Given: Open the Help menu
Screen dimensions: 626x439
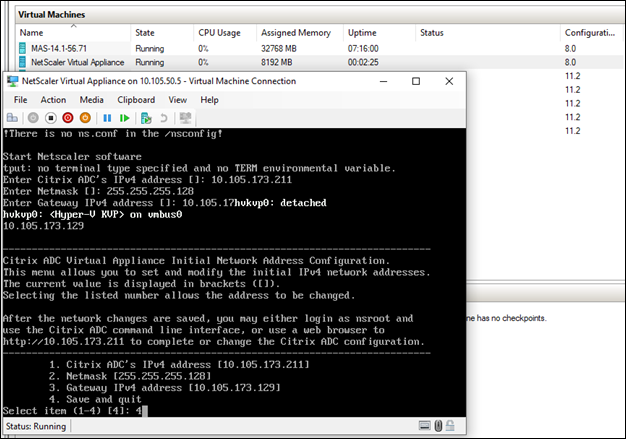Looking at the screenshot, I should 209,100.
